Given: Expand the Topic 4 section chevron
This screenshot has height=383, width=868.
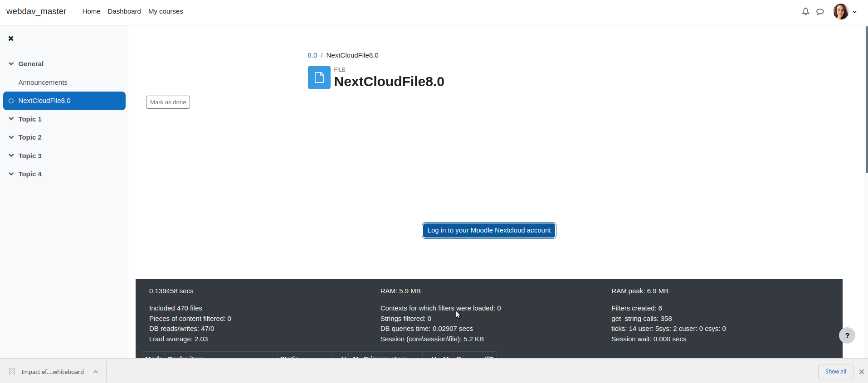Looking at the screenshot, I should [11, 174].
